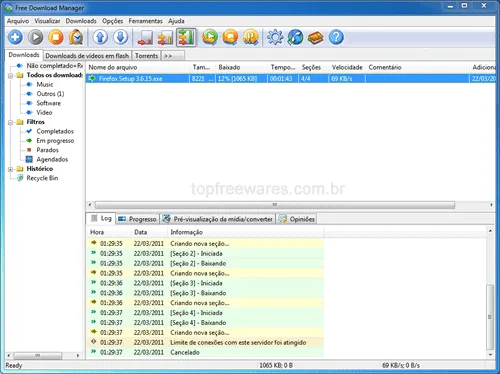Click the Informação log column header
This screenshot has width=500, height=374.
246,232
